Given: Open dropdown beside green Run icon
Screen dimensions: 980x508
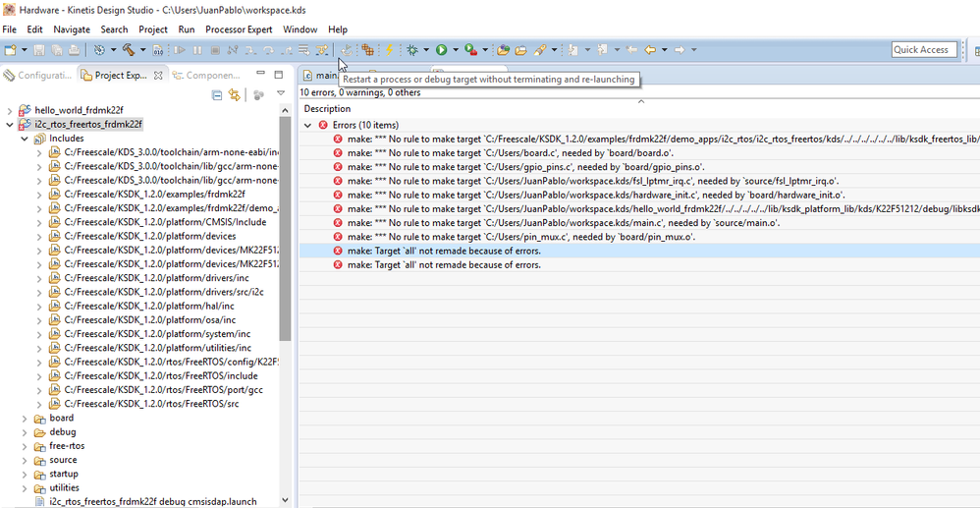Looking at the screenshot, I should (456, 49).
